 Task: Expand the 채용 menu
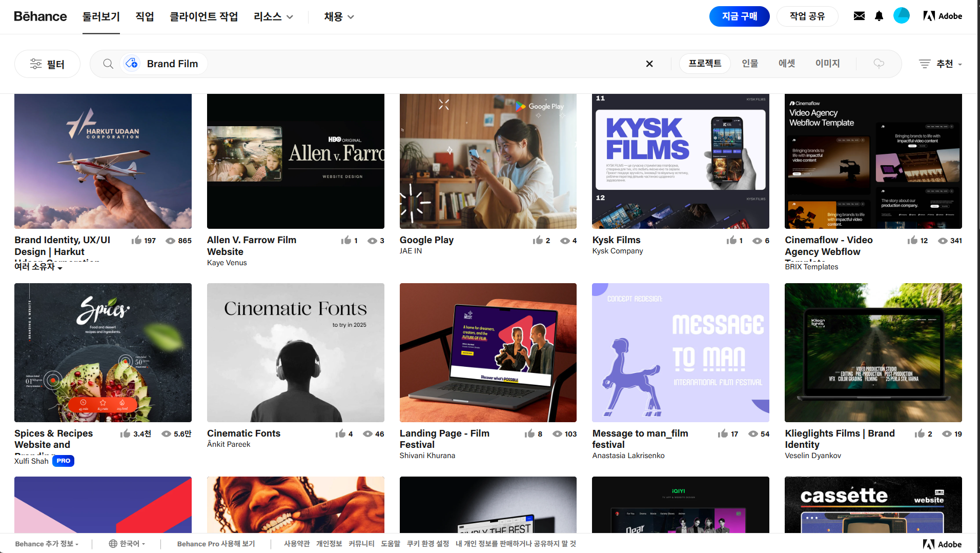pyautogui.click(x=339, y=16)
